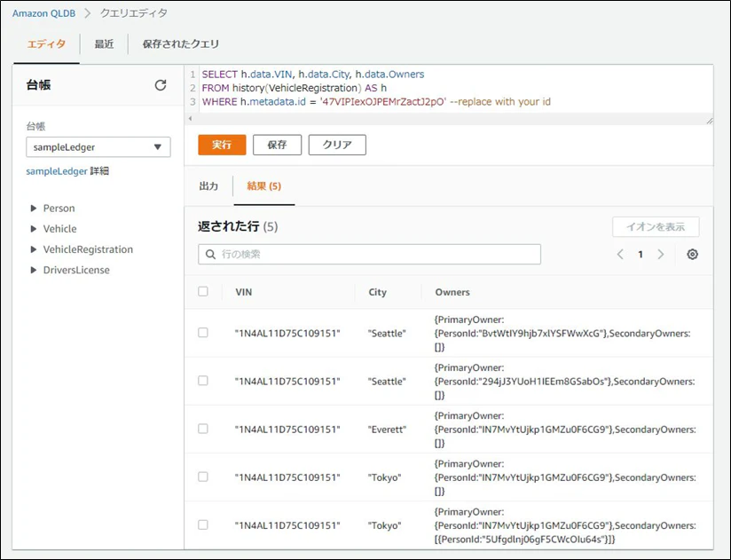Click the resize grip of the query editor
731x560 pixels.
point(709,121)
